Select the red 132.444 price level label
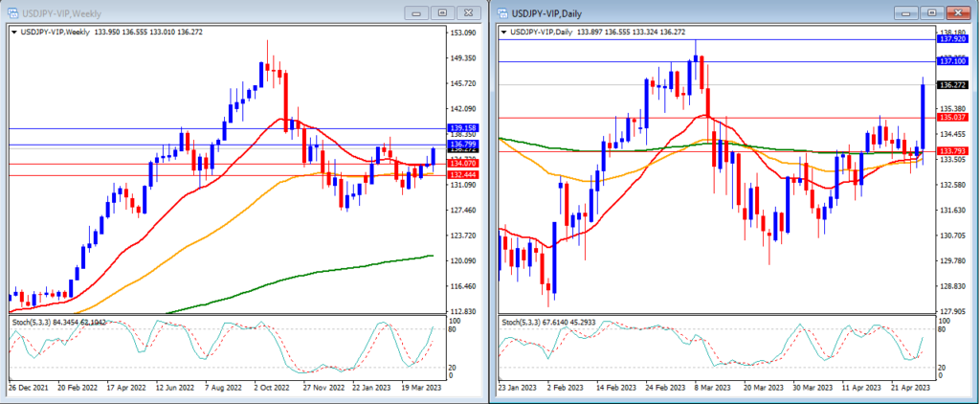This screenshot has width=980, height=404. [x=462, y=175]
